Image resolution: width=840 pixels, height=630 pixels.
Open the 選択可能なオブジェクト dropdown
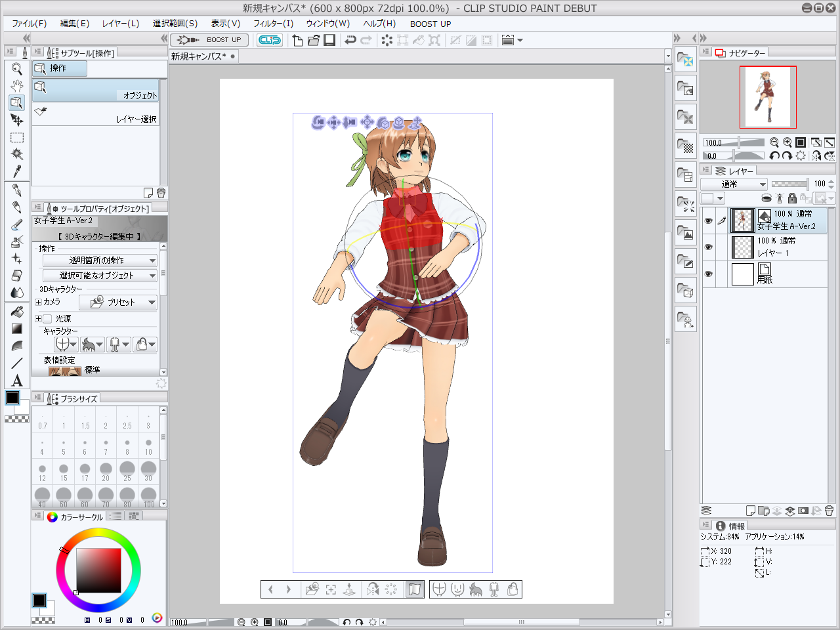[100, 276]
